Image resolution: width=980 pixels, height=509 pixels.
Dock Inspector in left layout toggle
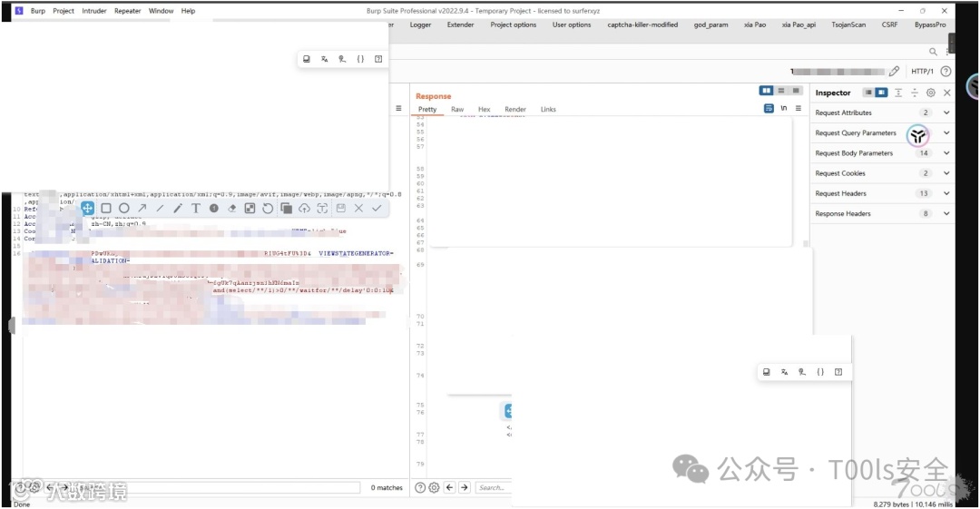click(x=868, y=93)
